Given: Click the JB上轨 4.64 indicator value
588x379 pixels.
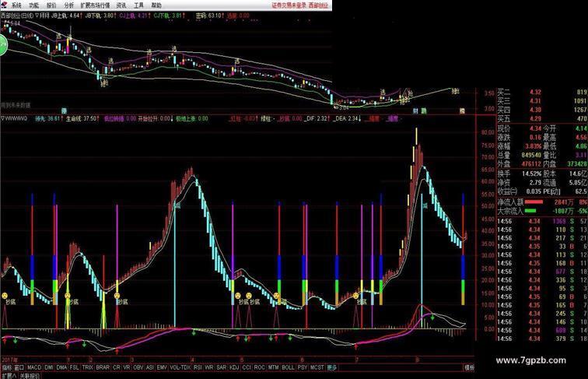Looking at the screenshot, I should (65, 16).
